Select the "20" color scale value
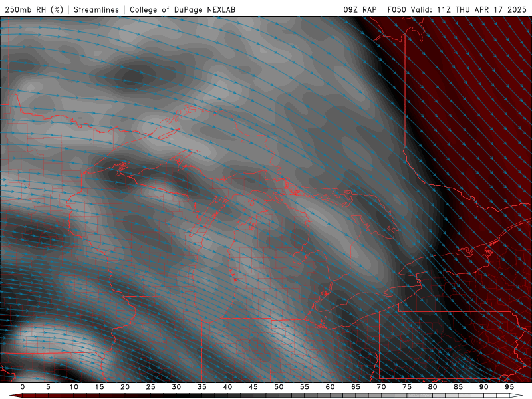This screenshot has width=532, height=399. coord(125,387)
